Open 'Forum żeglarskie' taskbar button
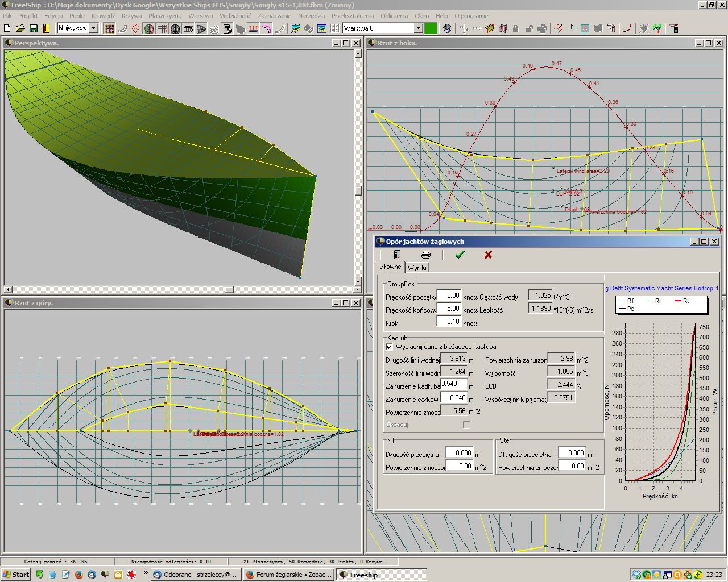728x582 pixels. [289, 575]
